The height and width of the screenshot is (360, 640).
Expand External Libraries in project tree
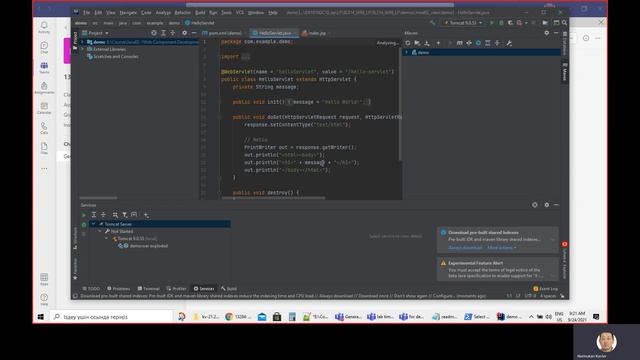(x=82, y=49)
